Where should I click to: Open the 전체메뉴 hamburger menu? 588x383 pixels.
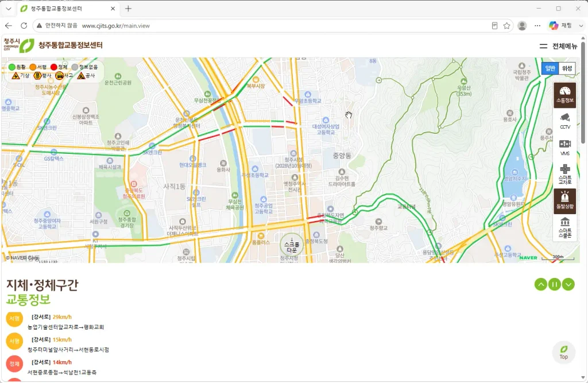[x=558, y=46]
